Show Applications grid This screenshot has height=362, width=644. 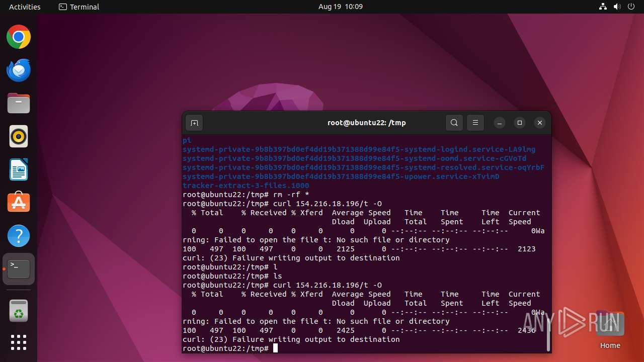(x=19, y=342)
